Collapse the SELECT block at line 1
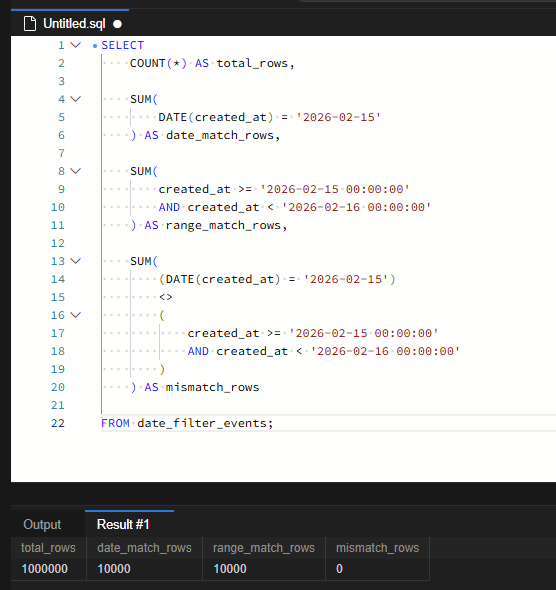 point(76,45)
